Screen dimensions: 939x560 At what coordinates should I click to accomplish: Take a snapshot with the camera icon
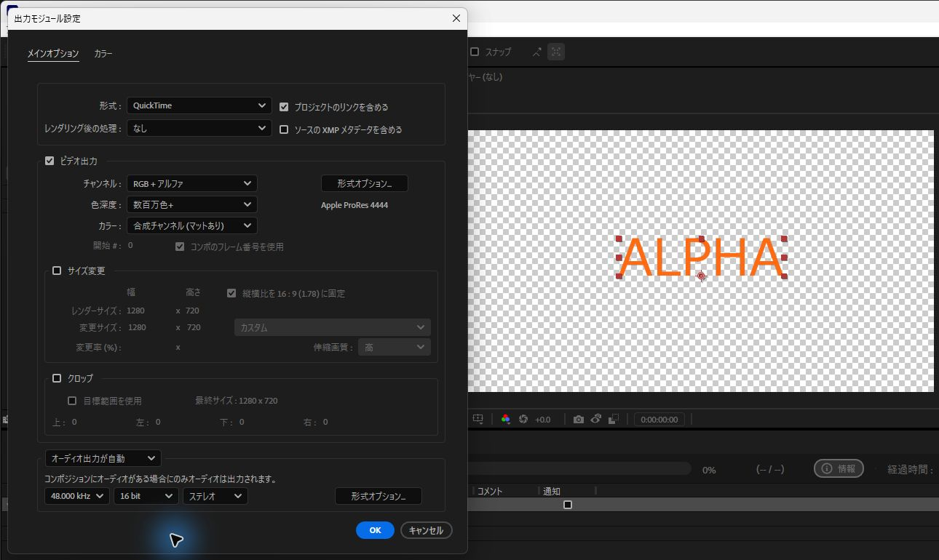point(578,420)
